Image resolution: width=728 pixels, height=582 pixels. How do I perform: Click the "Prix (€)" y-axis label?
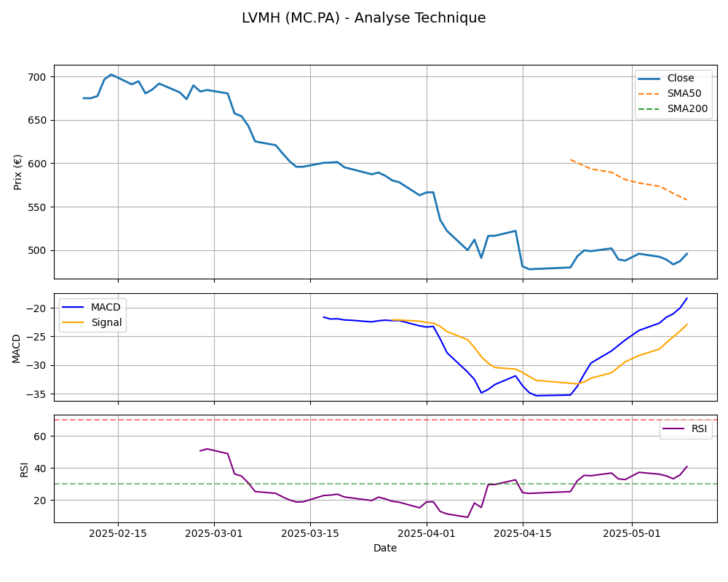18,172
